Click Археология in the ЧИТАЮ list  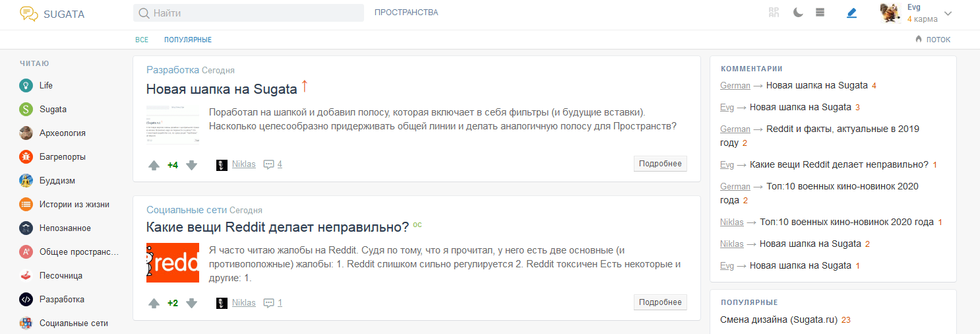tap(63, 133)
